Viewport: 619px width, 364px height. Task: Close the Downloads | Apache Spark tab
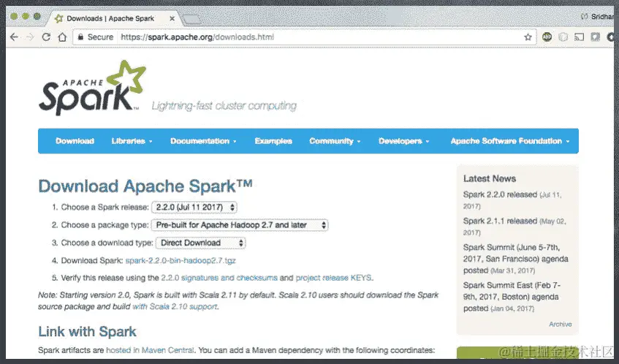(x=172, y=18)
